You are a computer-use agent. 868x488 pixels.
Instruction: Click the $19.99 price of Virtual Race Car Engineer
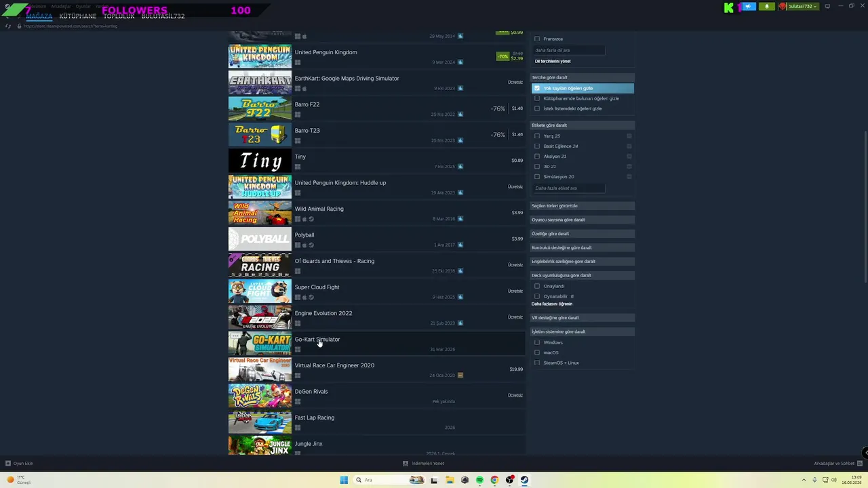(516, 369)
